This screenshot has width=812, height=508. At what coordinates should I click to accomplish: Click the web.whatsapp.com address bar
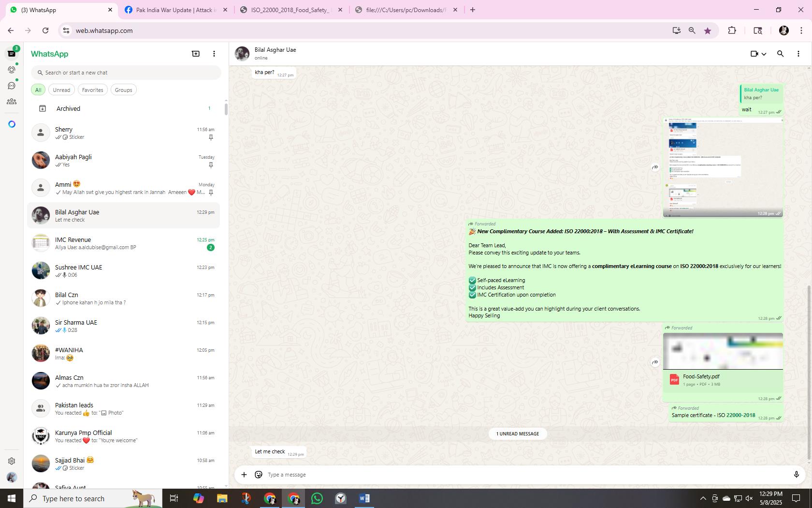[x=367, y=30]
